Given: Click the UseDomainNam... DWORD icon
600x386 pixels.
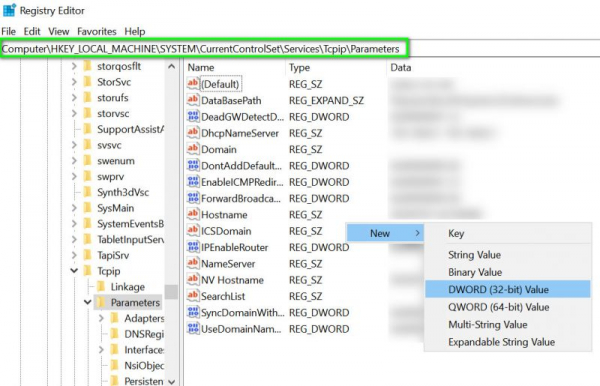Looking at the screenshot, I should click(x=193, y=329).
